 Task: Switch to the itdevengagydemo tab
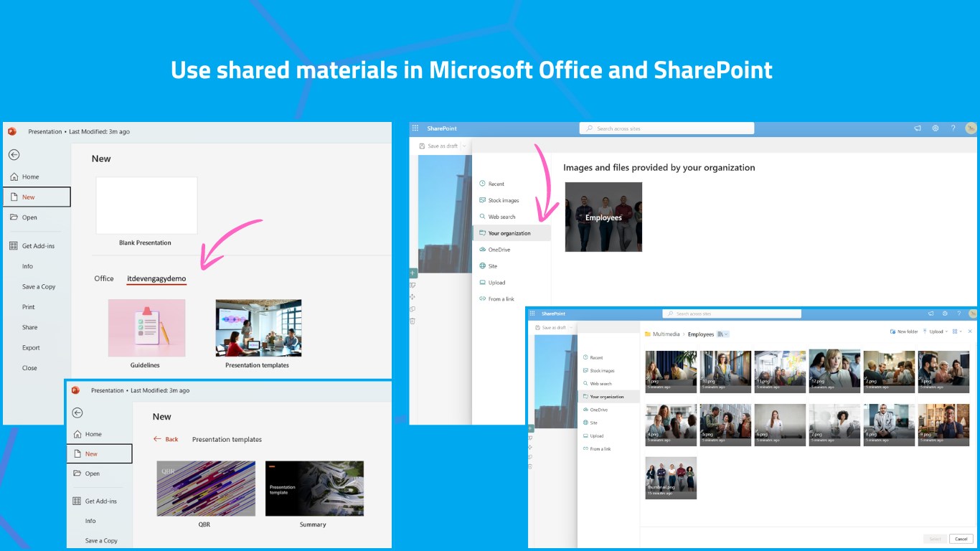156,278
